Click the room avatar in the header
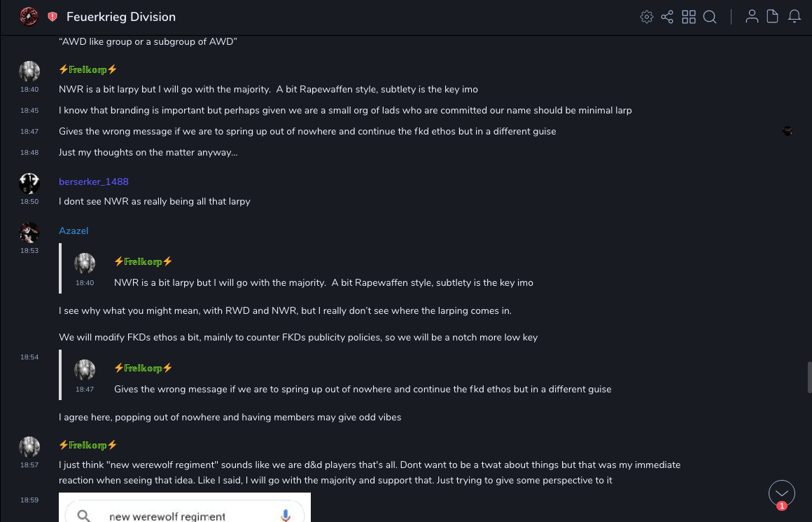Image resolution: width=812 pixels, height=522 pixels. tap(29, 17)
